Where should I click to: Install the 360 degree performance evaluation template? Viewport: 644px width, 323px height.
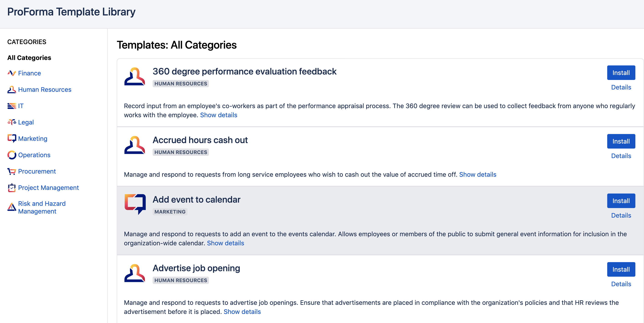(621, 73)
